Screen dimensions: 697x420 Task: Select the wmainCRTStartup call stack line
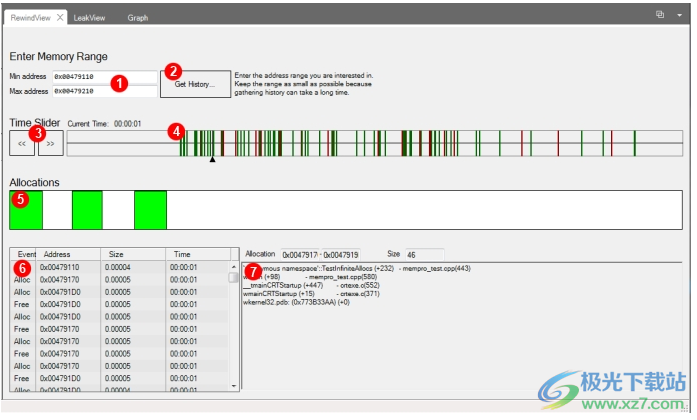[275, 294]
